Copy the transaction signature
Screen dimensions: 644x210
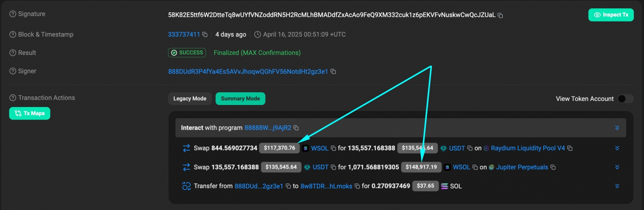pyautogui.click(x=500, y=15)
